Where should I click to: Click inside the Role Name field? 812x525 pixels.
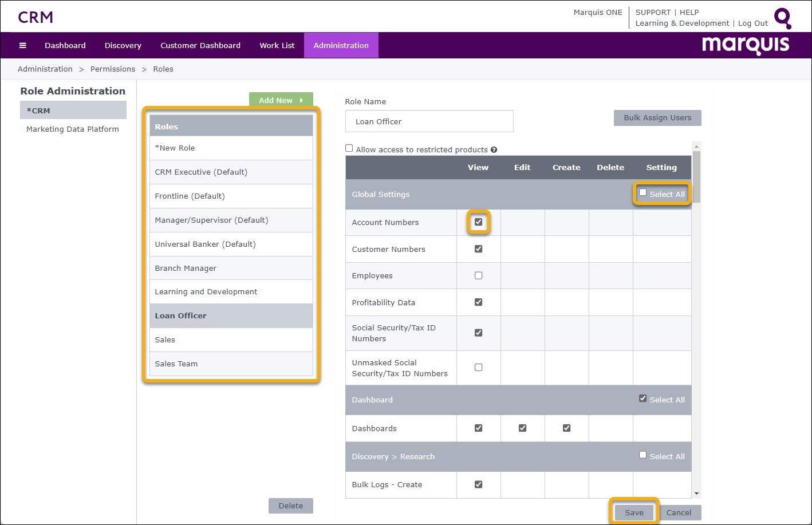tap(429, 121)
